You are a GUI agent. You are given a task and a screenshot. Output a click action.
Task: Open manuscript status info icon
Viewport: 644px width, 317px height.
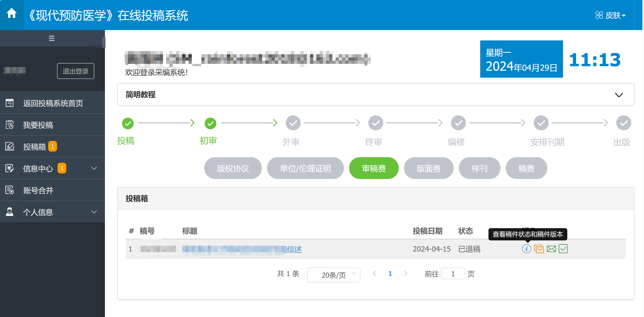point(526,249)
